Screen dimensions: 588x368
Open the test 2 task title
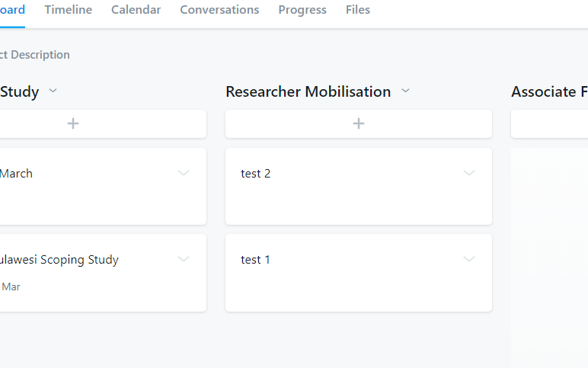pos(256,174)
